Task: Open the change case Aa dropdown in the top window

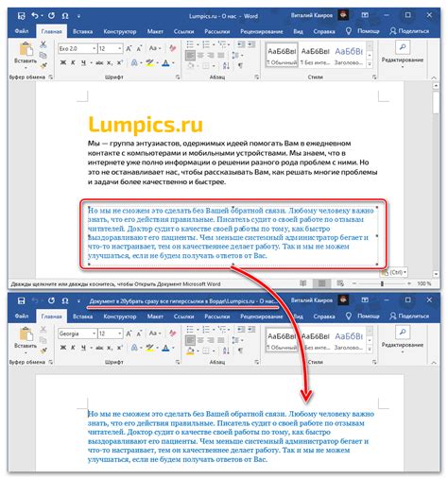Action: (155, 48)
